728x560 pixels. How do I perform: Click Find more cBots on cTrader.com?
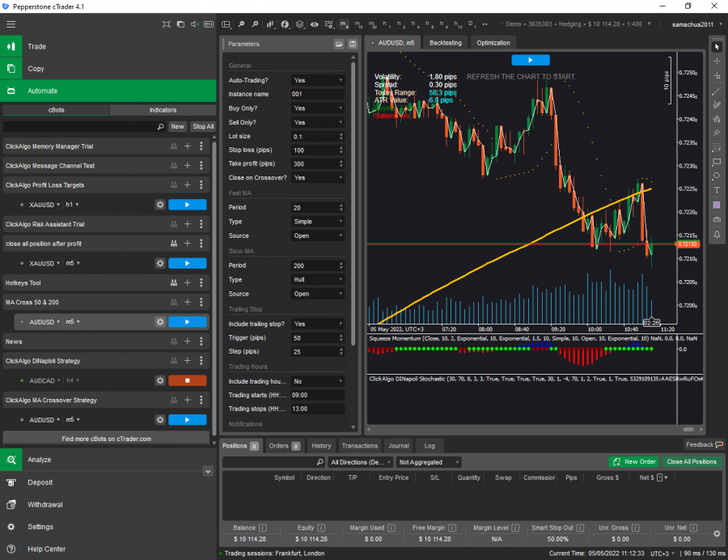(x=106, y=439)
